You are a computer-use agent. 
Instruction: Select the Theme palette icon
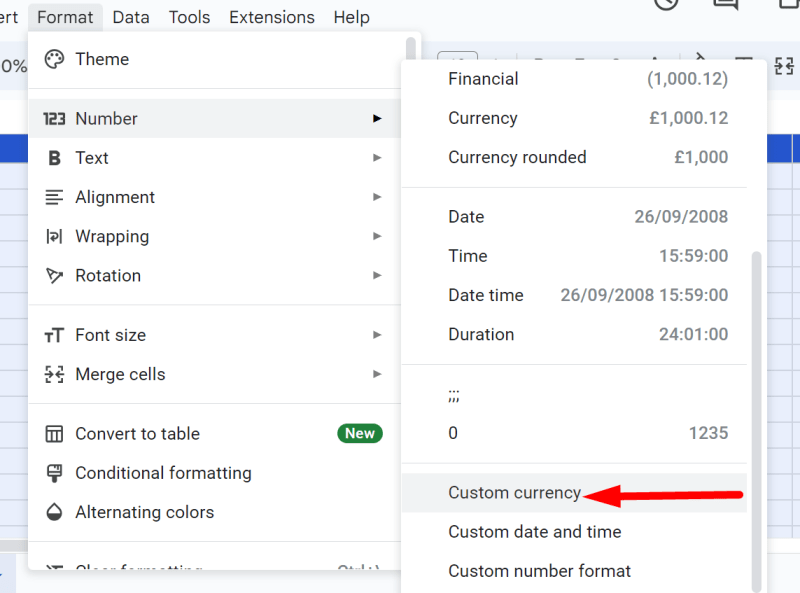[x=55, y=59]
